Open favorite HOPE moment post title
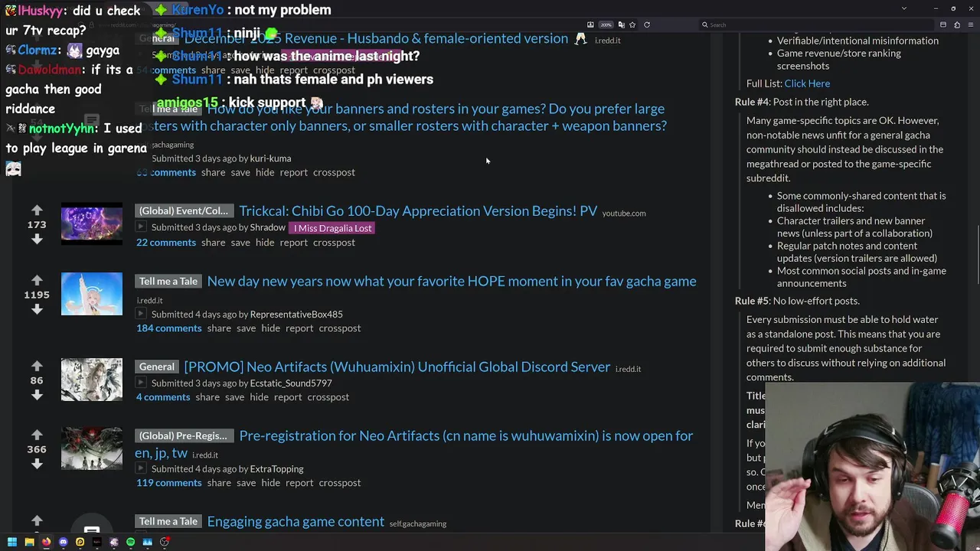980x551 pixels. (x=452, y=281)
